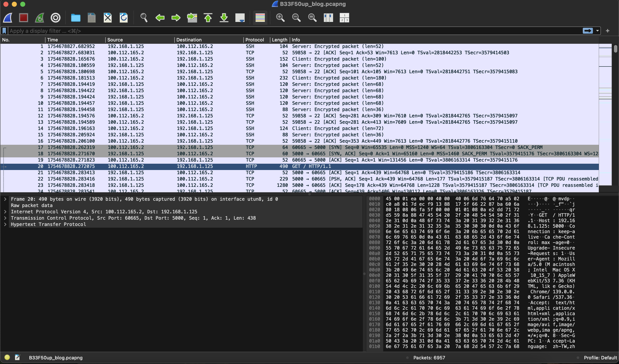
Task: Click the display filter bookmark icon
Action: (x=4, y=31)
